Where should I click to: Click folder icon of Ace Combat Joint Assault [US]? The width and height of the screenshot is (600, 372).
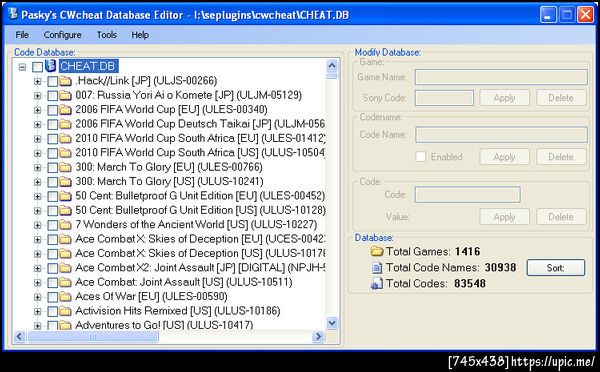65,282
